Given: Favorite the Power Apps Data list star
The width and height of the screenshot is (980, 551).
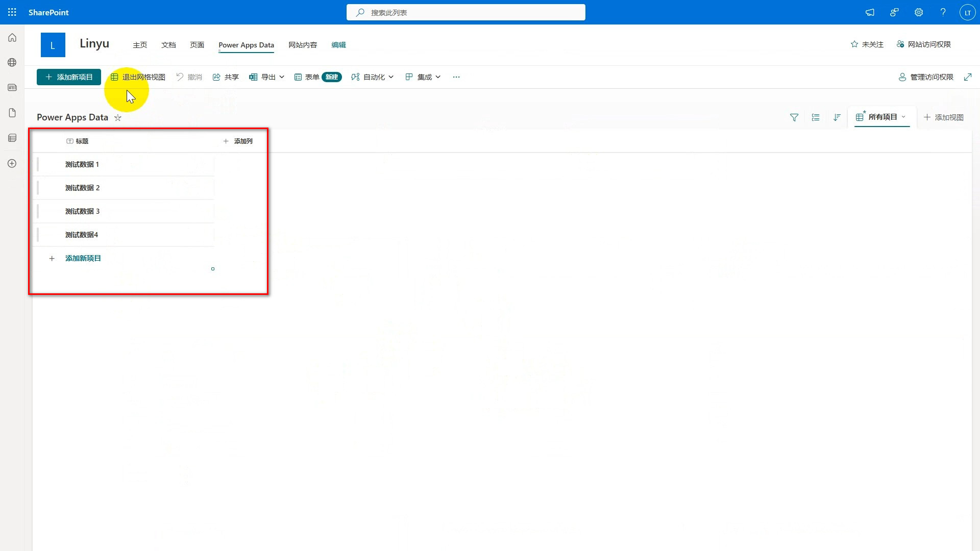Looking at the screenshot, I should [x=118, y=118].
